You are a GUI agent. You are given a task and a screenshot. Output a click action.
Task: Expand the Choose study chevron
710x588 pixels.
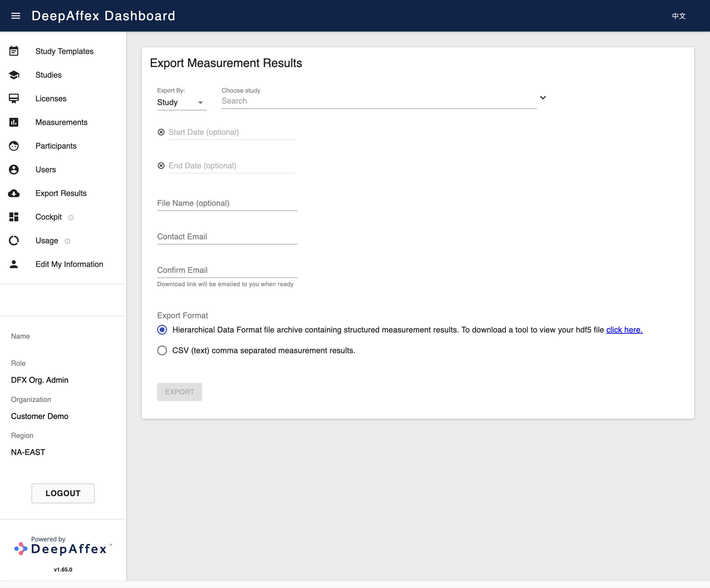(543, 98)
